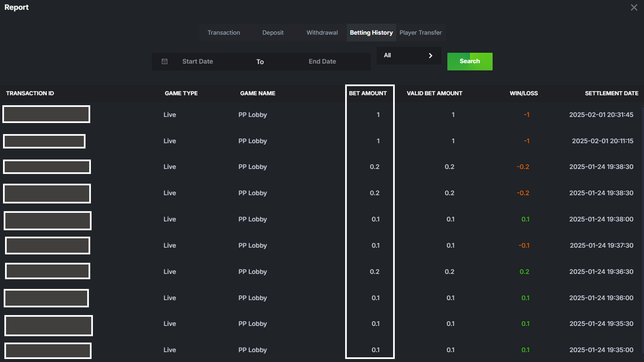Click the VALID BET AMOUNT column header

click(x=434, y=93)
